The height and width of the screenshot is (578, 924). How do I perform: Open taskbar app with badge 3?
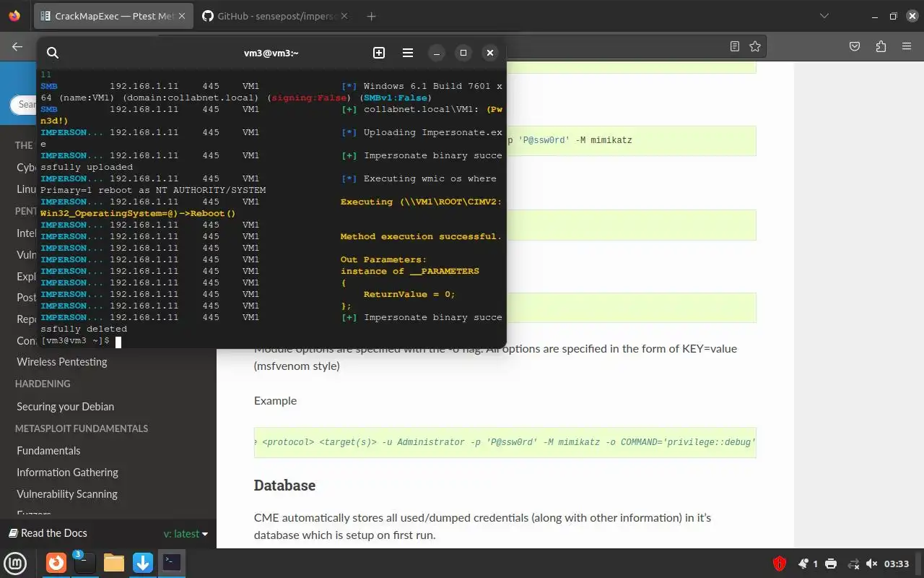84,563
